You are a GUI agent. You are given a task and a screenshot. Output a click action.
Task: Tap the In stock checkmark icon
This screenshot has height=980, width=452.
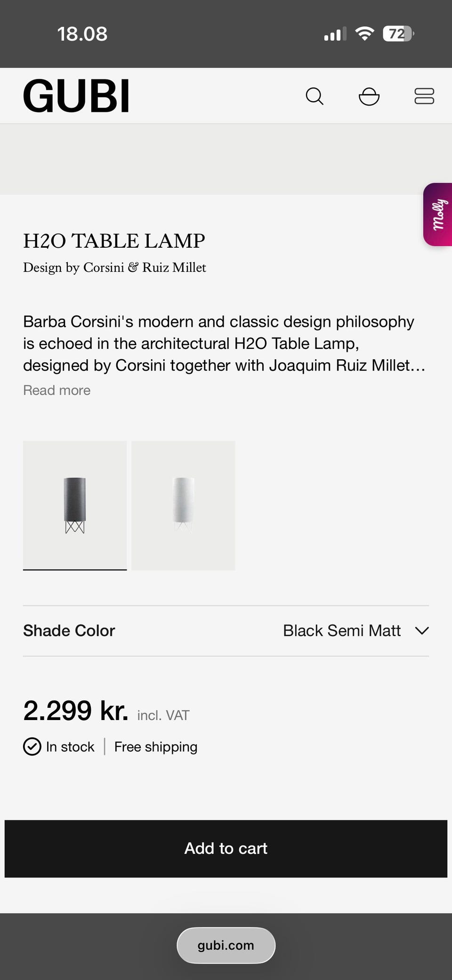(x=32, y=746)
